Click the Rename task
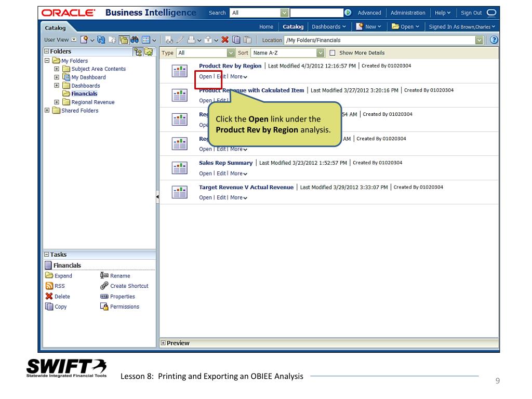This screenshot has width=532, height=399. pyautogui.click(x=115, y=275)
